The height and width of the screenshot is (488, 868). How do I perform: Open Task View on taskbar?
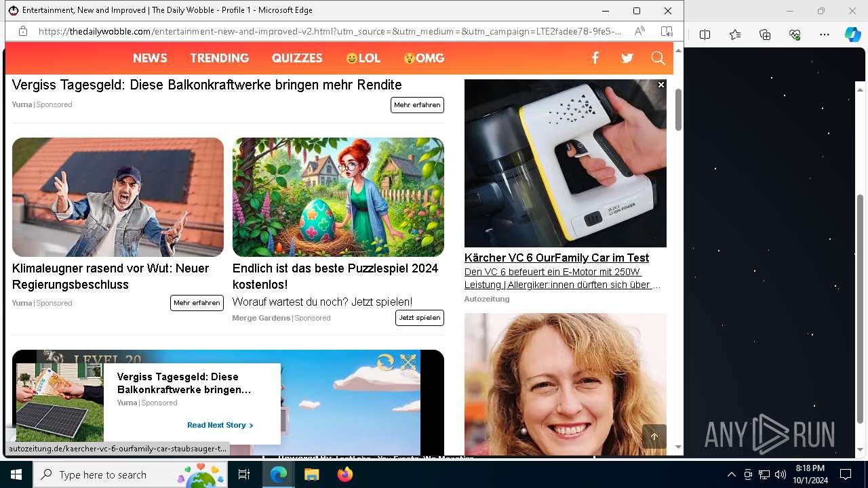point(244,474)
